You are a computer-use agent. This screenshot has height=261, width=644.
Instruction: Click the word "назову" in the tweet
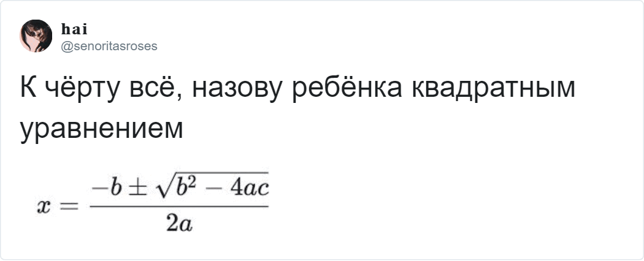click(236, 89)
